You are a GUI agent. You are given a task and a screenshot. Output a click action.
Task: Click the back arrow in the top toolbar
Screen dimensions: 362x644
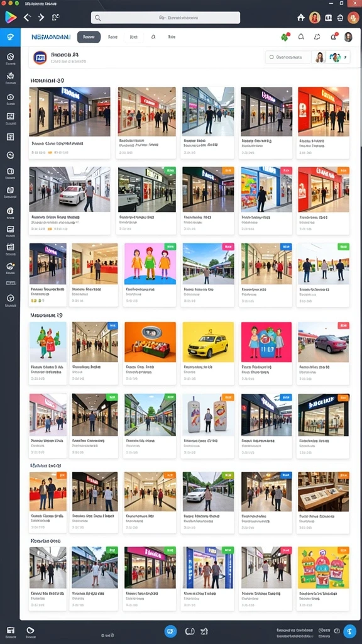click(27, 17)
